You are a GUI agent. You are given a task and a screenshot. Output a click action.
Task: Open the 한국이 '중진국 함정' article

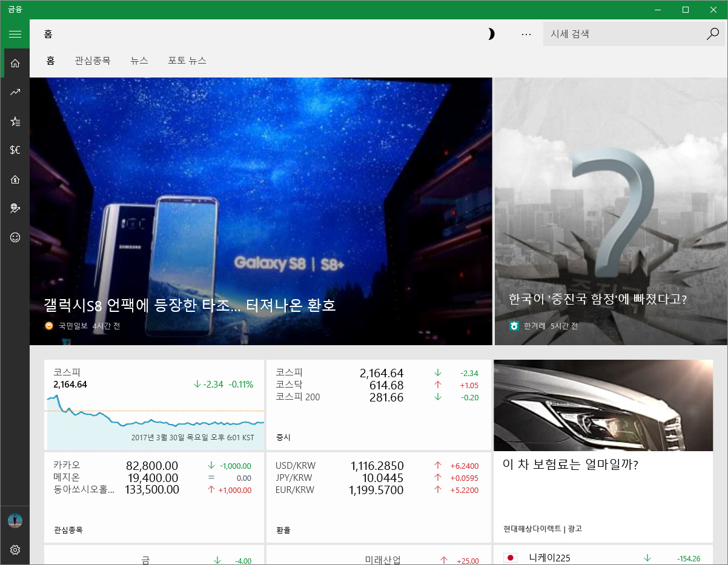tap(611, 211)
